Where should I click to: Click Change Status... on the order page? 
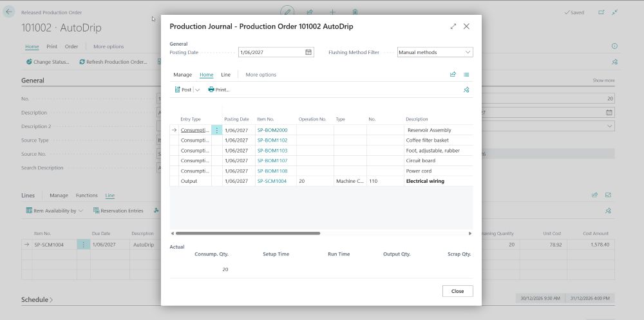click(48, 62)
